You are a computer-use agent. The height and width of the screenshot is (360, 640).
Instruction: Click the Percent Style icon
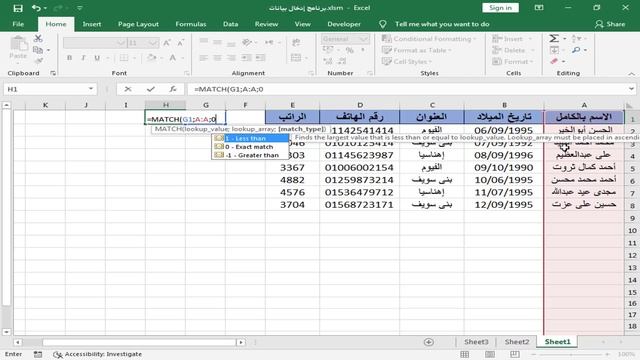coord(349,50)
